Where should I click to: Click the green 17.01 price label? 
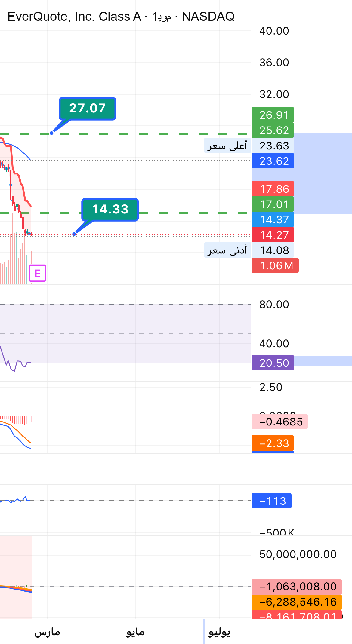point(273,204)
